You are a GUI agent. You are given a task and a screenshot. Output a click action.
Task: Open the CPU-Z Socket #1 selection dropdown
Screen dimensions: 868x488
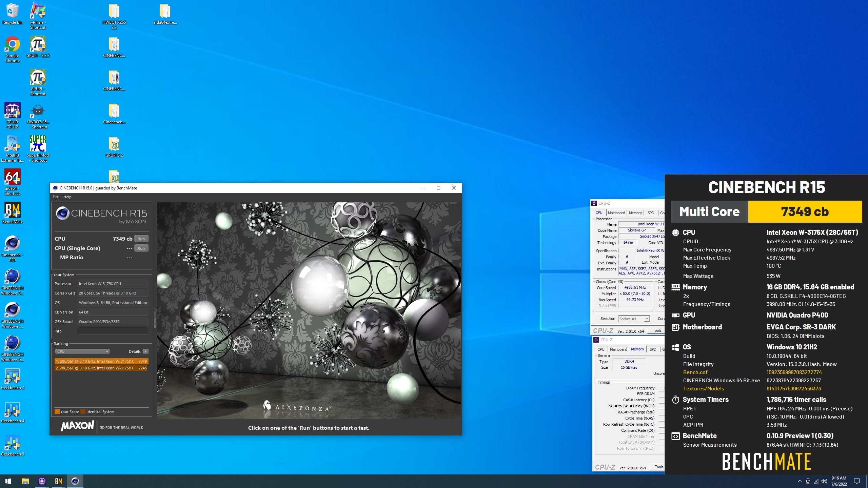point(634,319)
